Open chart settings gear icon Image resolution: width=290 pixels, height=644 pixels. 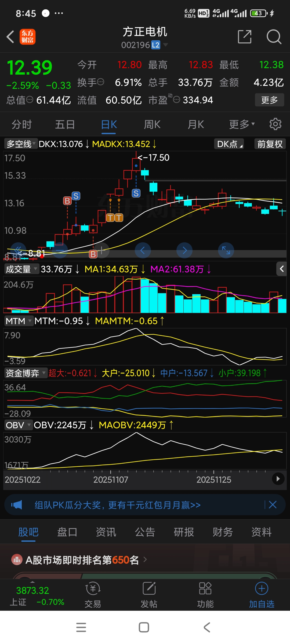tap(275, 124)
